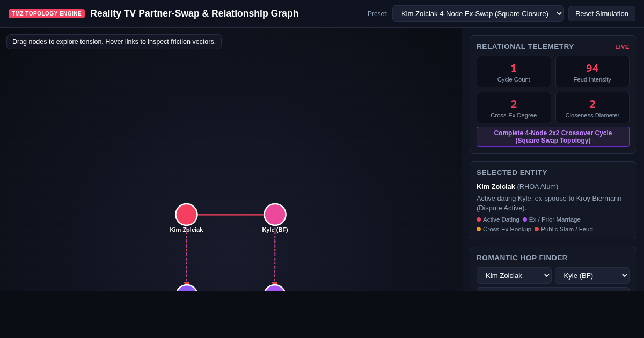Viewport: 644px width, 338px height.
Task: Click the Kim Zolciak name in Selected Entity
Action: [496, 186]
